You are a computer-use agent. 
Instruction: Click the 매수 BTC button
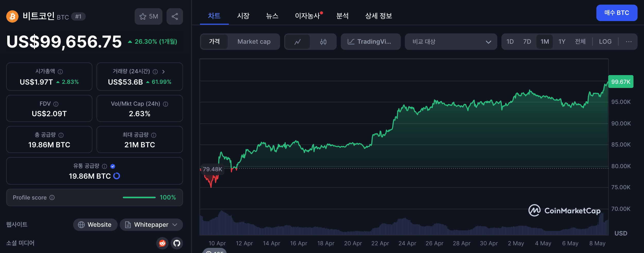[617, 13]
